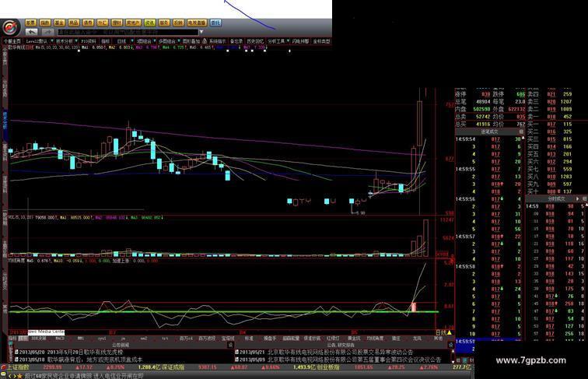Click the 公告, 研究报告 panel header

341,345
